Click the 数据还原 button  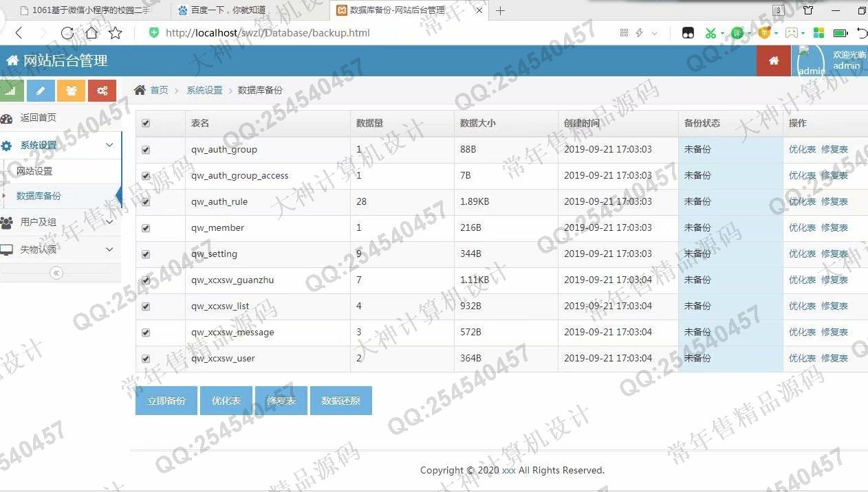click(x=341, y=401)
